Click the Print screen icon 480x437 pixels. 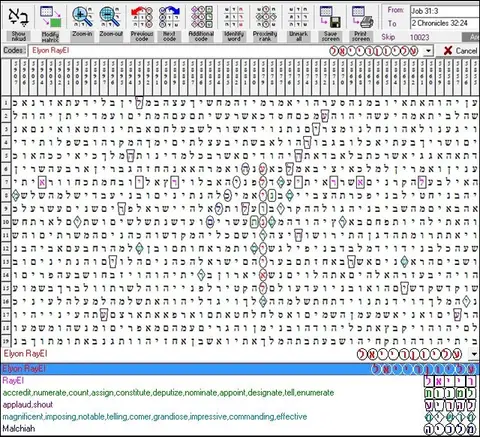(x=362, y=17)
